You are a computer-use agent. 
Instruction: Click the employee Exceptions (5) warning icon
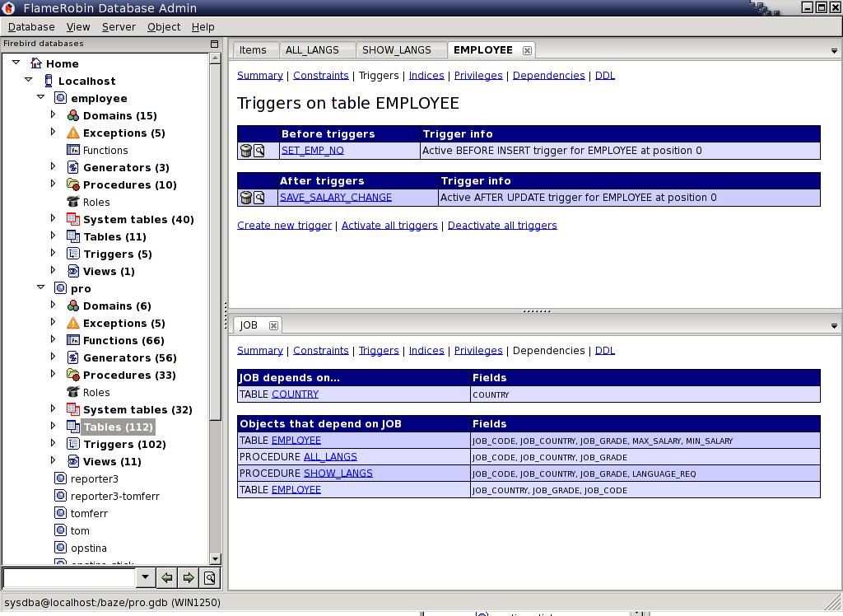click(73, 133)
